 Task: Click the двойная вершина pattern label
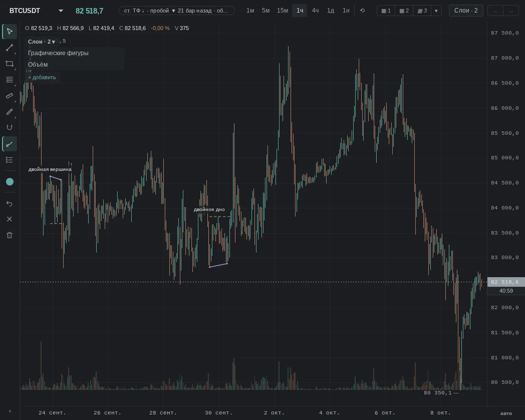(50, 169)
